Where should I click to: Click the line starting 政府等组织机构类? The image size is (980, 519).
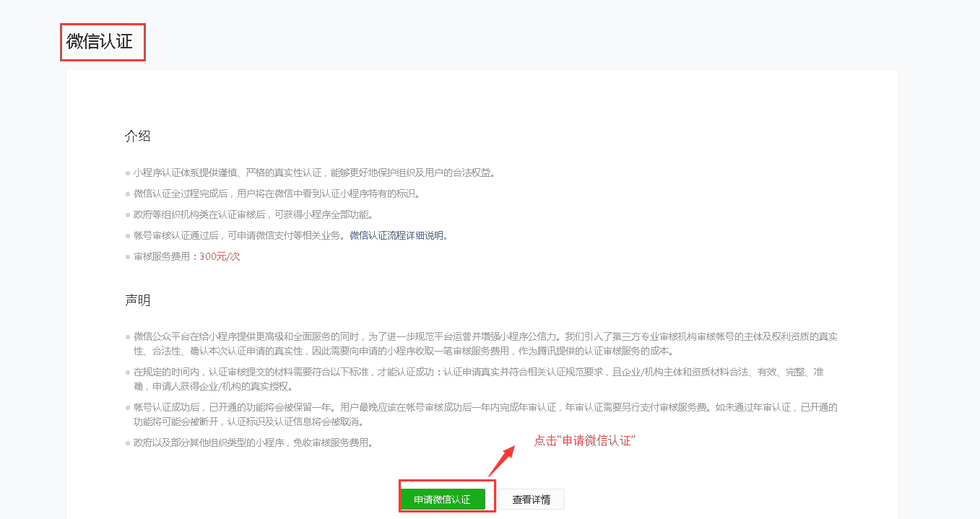[x=253, y=214]
